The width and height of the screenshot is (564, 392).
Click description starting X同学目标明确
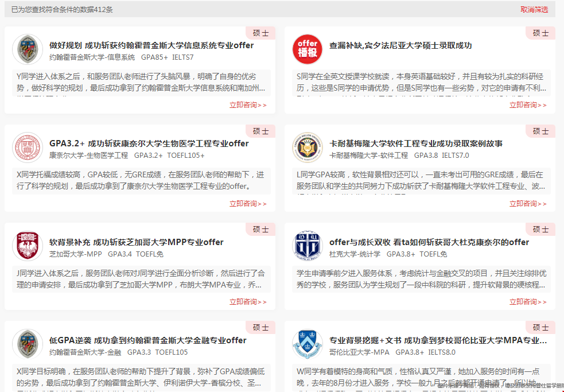tap(141, 378)
